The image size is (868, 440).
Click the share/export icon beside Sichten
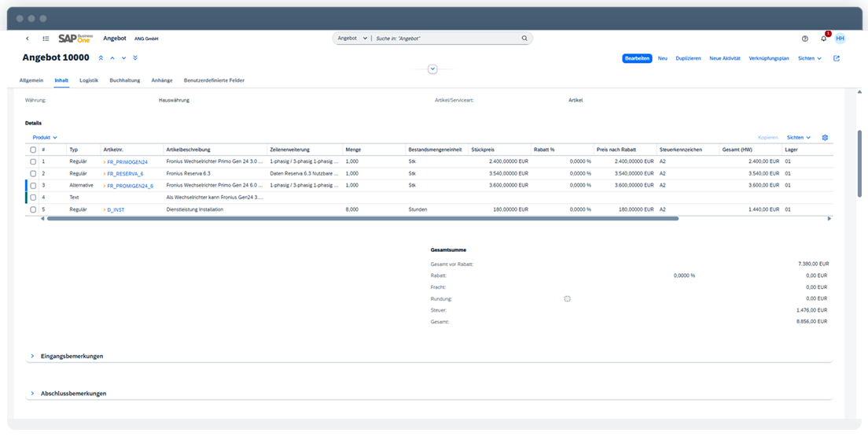(837, 58)
